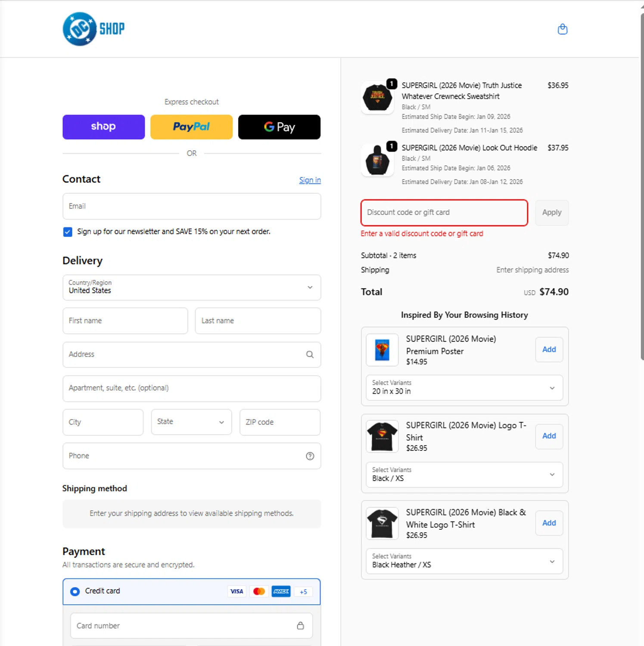
Task: Pay with Google Pay express button
Action: click(279, 127)
